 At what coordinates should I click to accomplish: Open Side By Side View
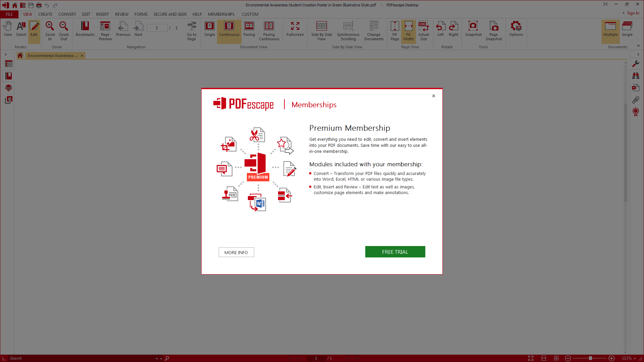(x=321, y=31)
